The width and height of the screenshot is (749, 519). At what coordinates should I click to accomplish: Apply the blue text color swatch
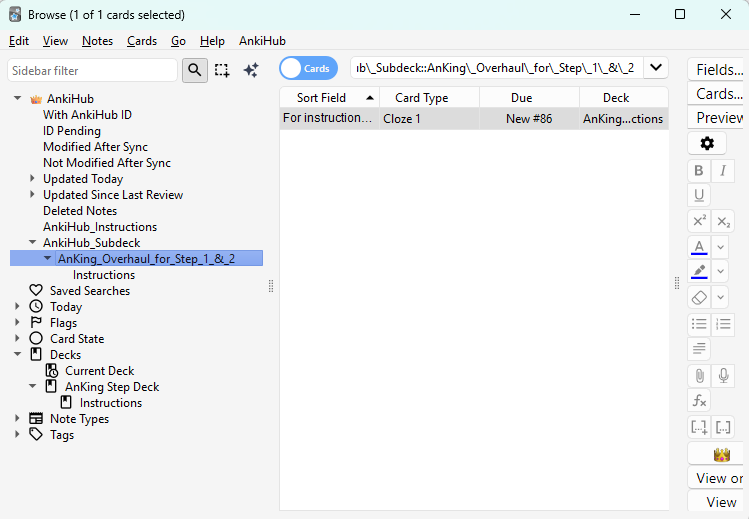[699, 247]
